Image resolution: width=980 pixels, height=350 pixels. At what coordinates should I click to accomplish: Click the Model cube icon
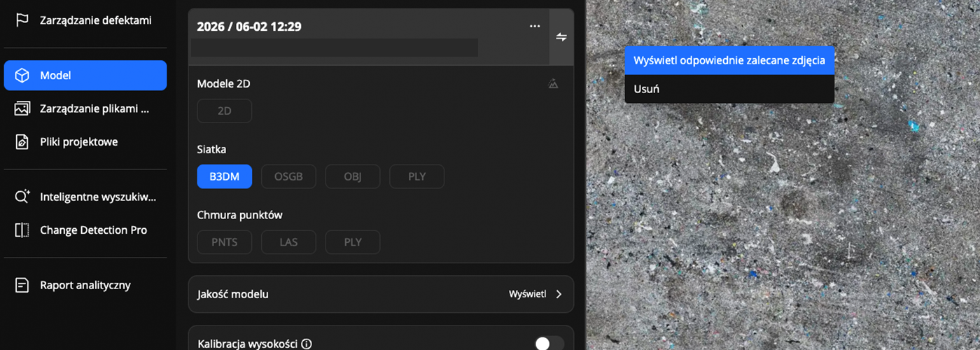22,76
